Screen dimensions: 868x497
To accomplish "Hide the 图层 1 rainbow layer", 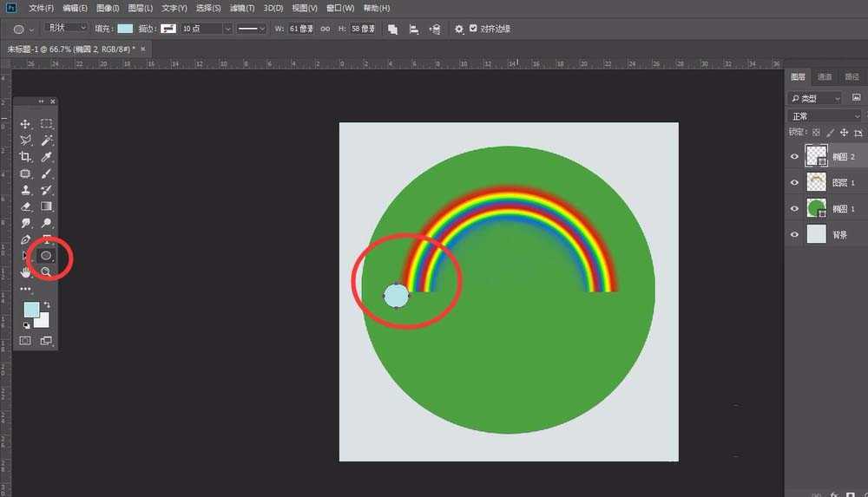I will 793,183.
